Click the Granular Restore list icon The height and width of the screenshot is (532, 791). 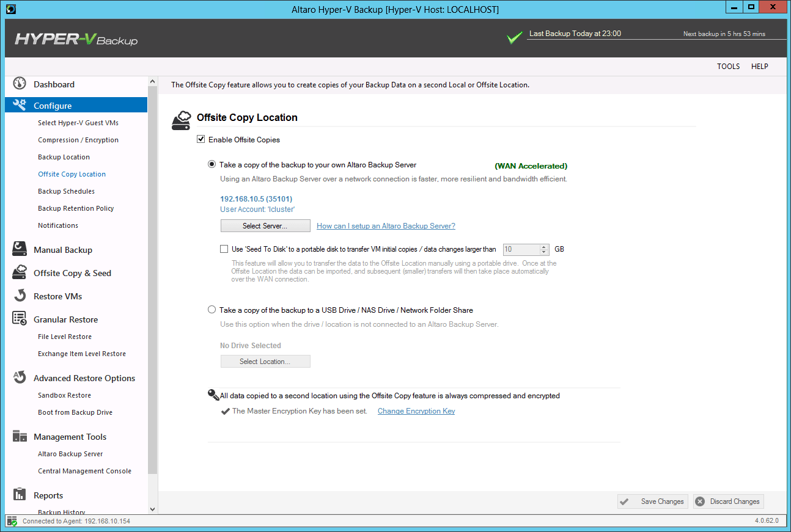tap(20, 319)
